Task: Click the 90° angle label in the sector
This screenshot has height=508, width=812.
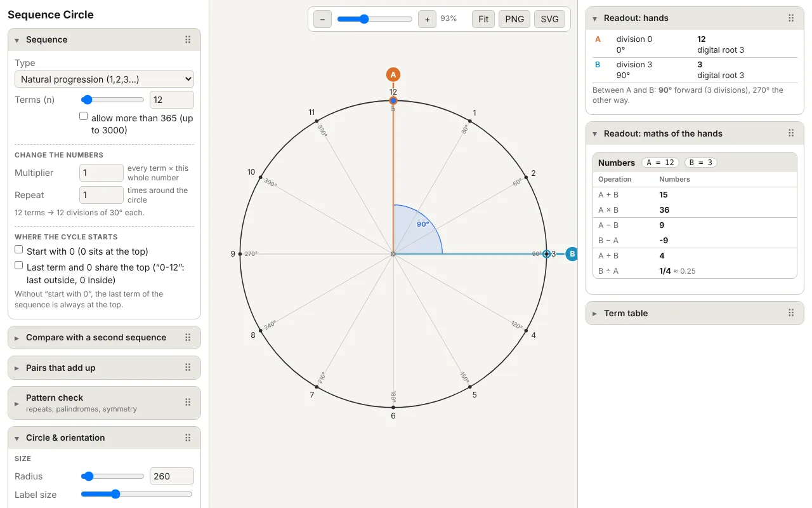Action: [x=422, y=224]
